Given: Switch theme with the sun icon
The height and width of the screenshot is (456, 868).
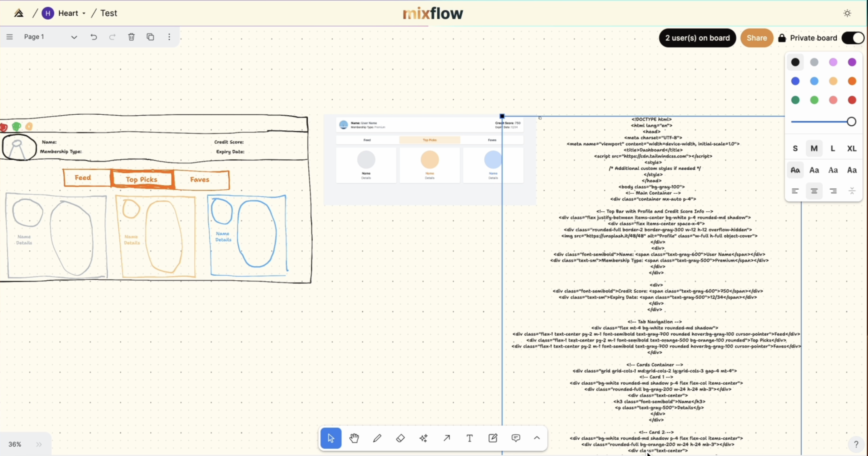Looking at the screenshot, I should 847,13.
